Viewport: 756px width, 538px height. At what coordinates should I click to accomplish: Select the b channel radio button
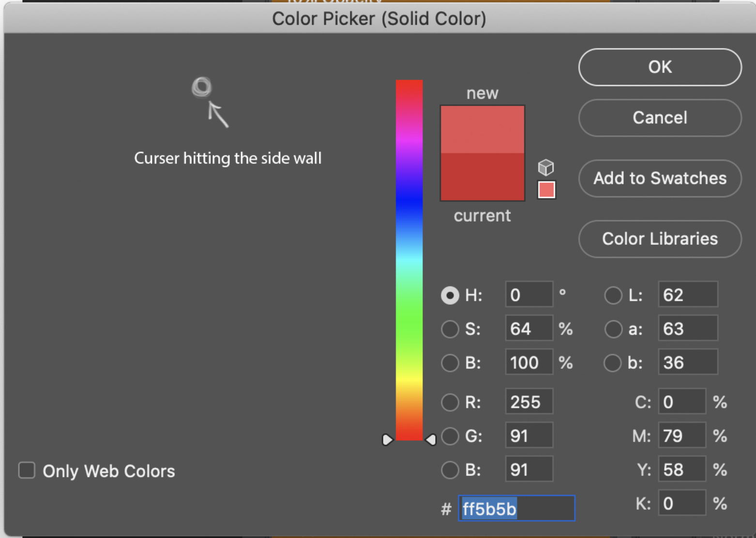click(613, 363)
